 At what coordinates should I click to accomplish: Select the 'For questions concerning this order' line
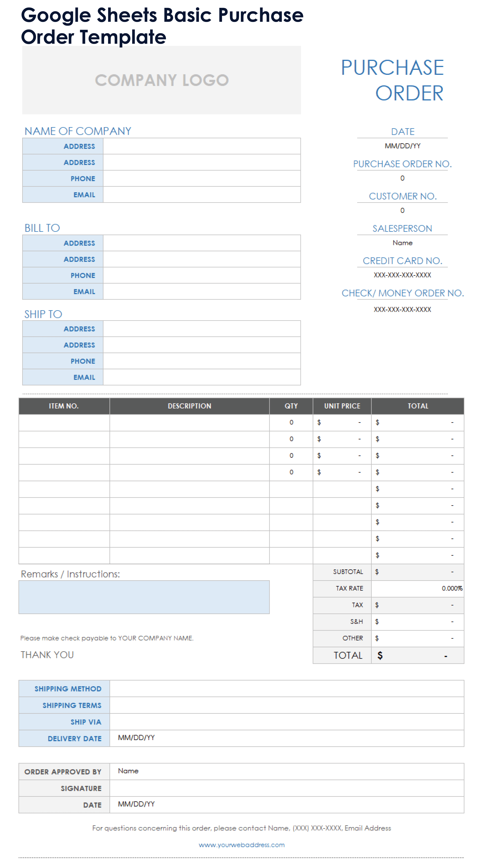(242, 828)
